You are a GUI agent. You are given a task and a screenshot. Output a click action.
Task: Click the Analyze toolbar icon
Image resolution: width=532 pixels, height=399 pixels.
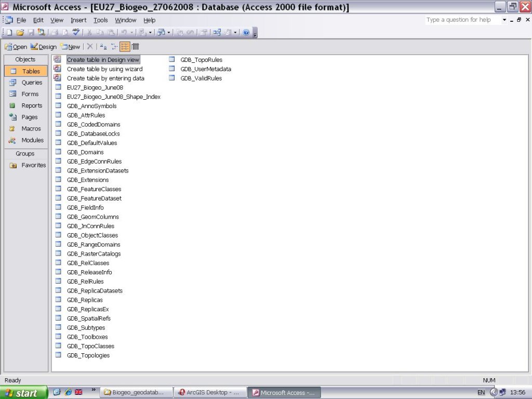(161, 32)
